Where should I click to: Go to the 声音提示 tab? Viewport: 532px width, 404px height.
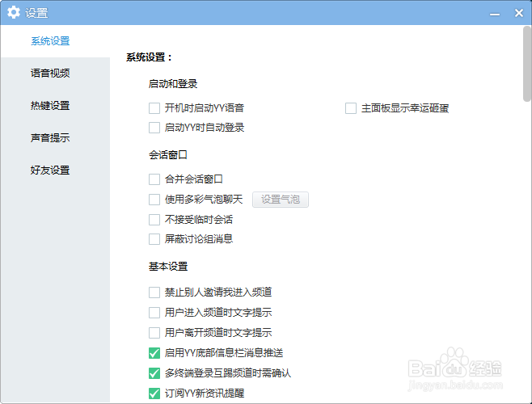(x=50, y=137)
